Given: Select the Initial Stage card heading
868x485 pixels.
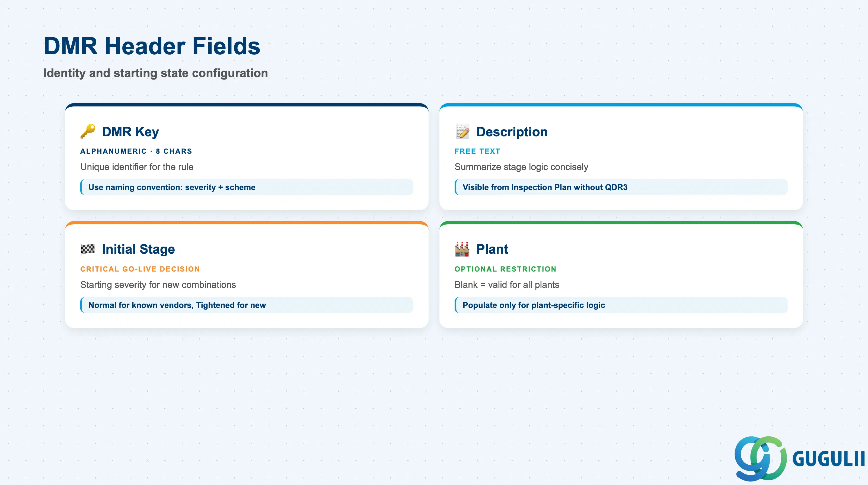Looking at the screenshot, I should (139, 249).
